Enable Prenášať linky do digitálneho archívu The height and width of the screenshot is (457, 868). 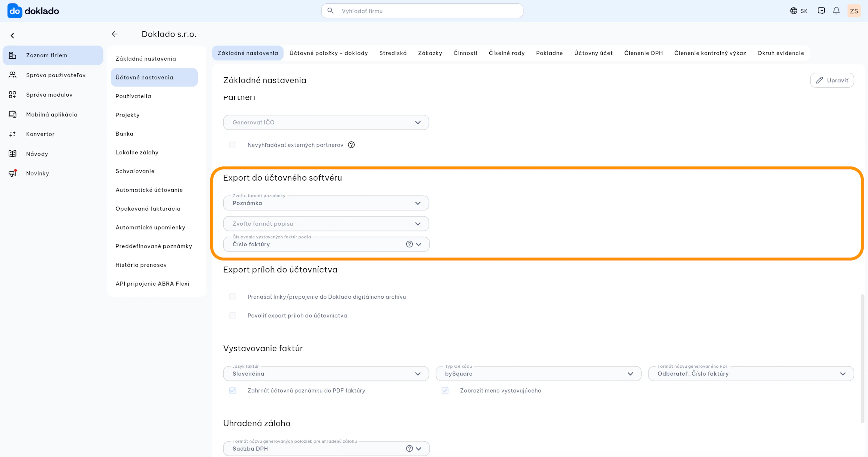coord(233,297)
